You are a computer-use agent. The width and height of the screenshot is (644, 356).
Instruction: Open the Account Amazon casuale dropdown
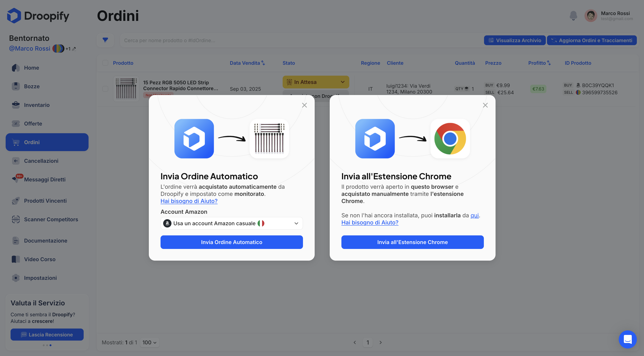click(x=232, y=223)
